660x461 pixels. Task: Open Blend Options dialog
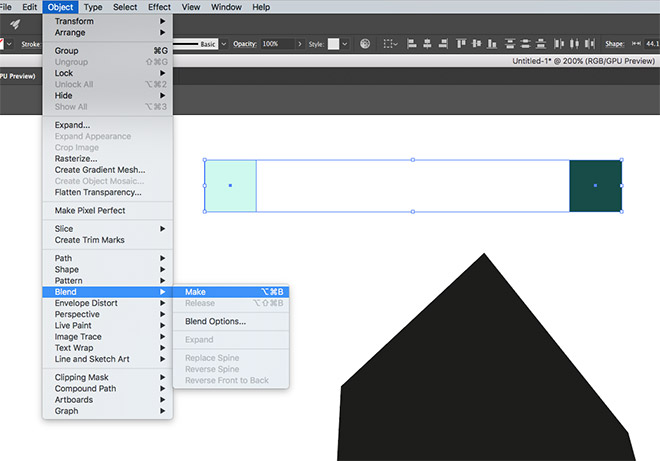(x=215, y=321)
